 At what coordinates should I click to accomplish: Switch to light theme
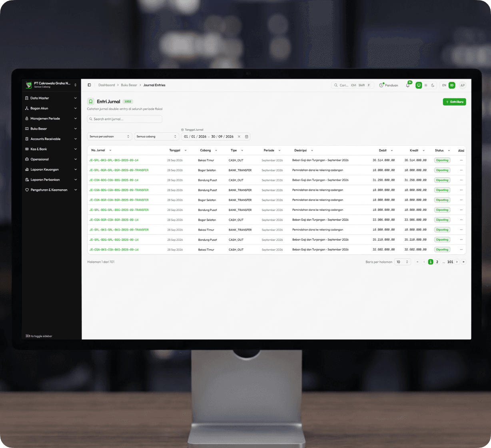[x=426, y=85]
